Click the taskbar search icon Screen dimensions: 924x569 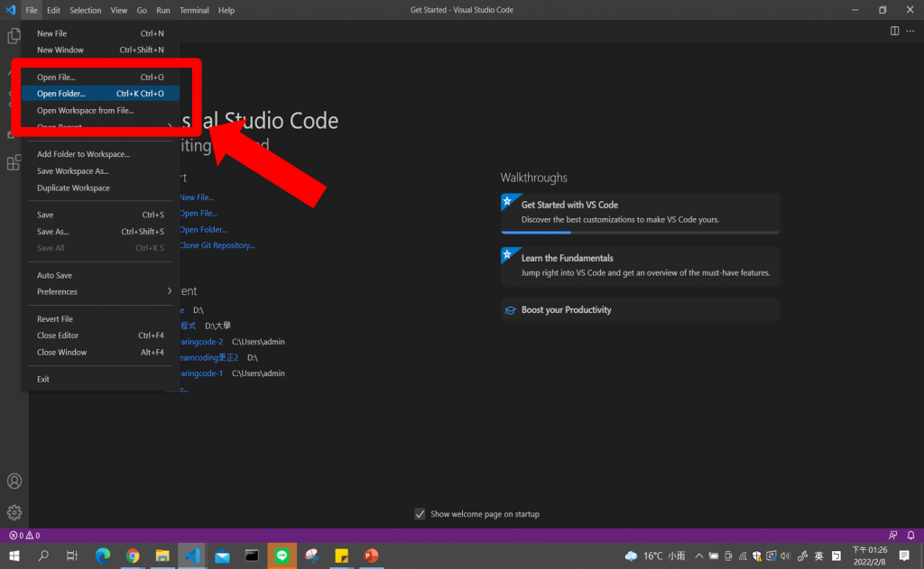click(43, 555)
